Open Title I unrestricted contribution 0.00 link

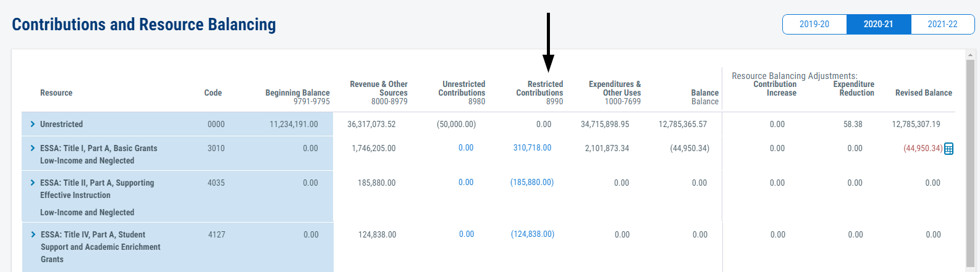pyautogui.click(x=466, y=148)
